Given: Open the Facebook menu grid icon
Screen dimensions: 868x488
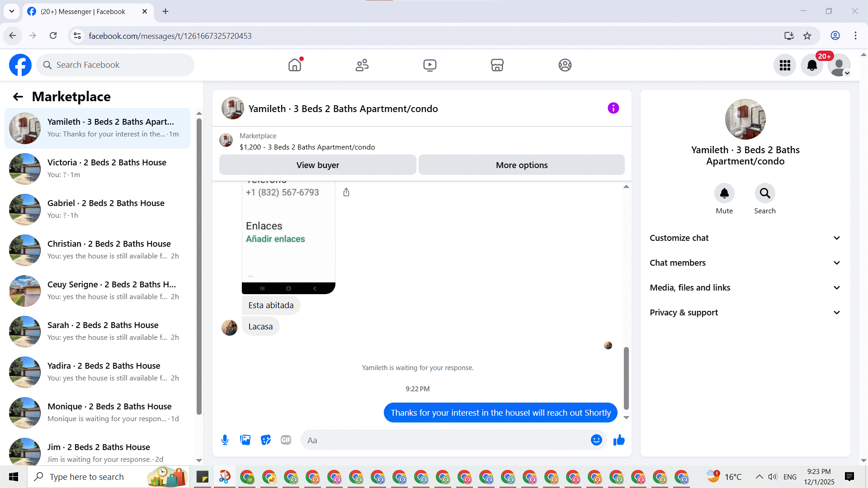Looking at the screenshot, I should (x=785, y=66).
